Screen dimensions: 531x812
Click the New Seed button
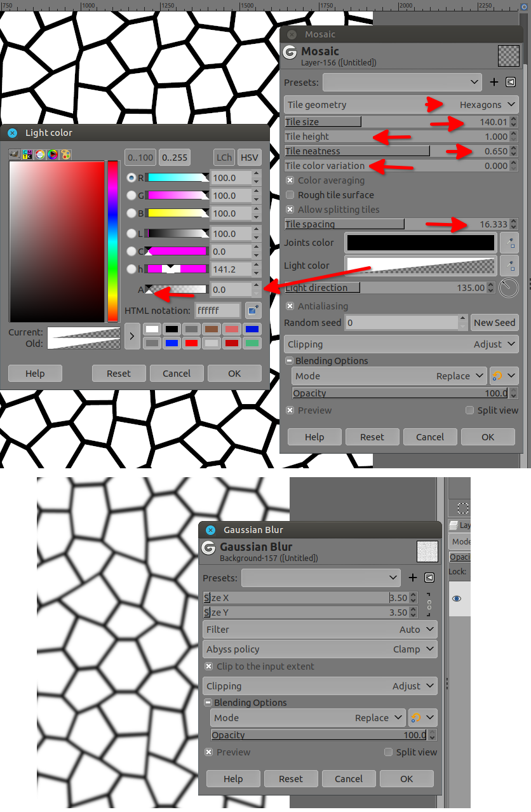pyautogui.click(x=494, y=323)
